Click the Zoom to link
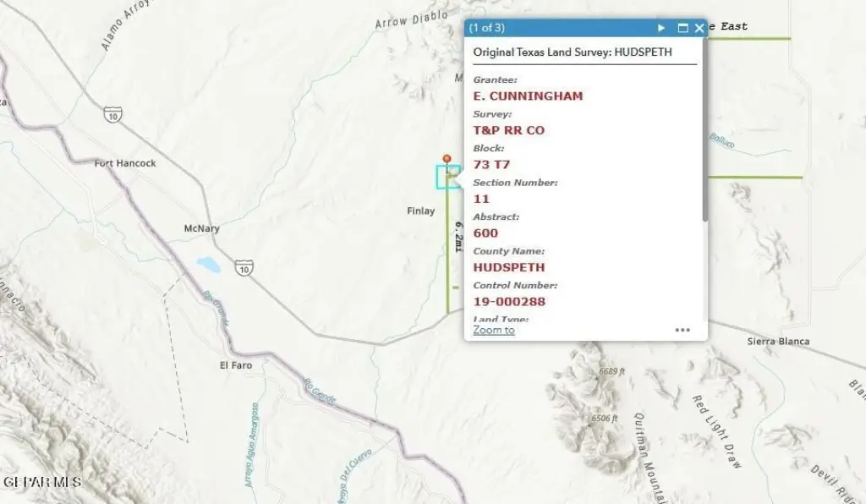 click(494, 330)
